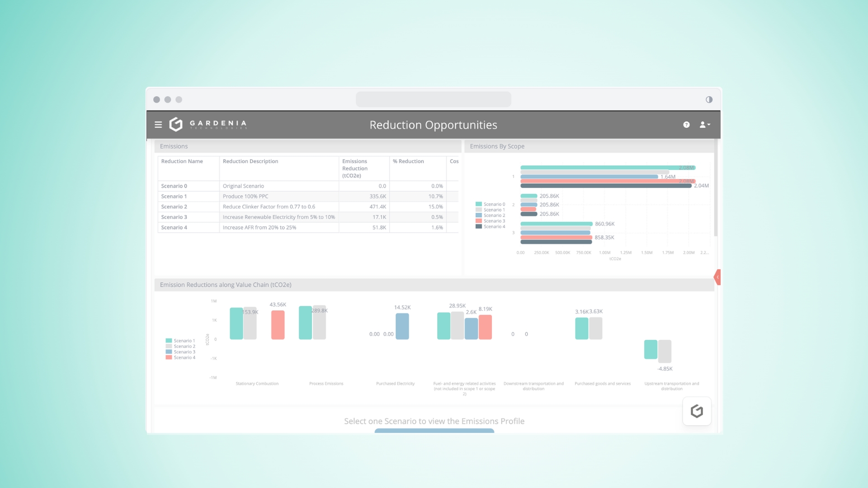
Task: Click the 'Original Scenario' description cell
Action: coord(279,186)
